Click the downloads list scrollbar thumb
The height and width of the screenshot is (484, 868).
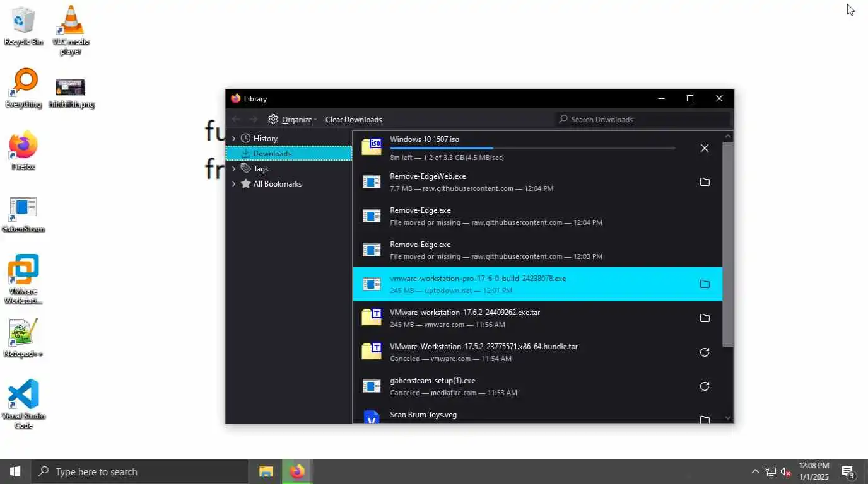728,245
